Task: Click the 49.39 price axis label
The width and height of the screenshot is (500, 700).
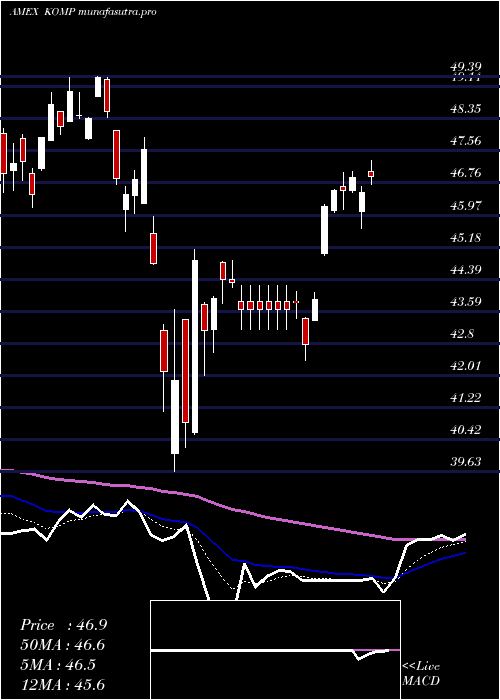Action: [x=467, y=67]
